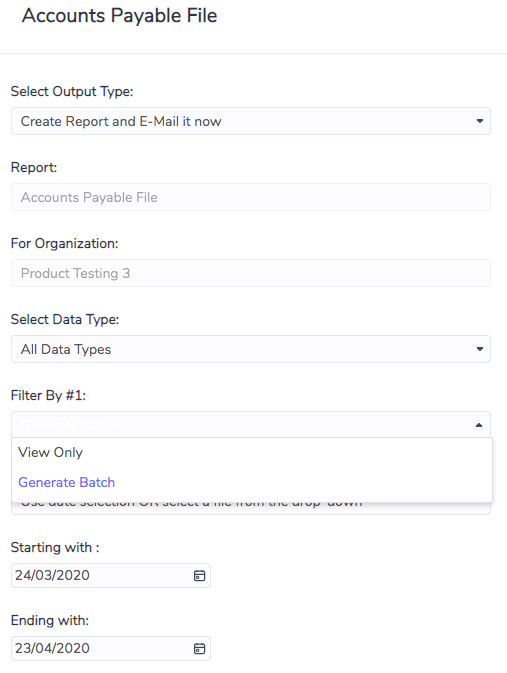Click the Filter By #1 label
This screenshot has width=507, height=673.
point(48,395)
